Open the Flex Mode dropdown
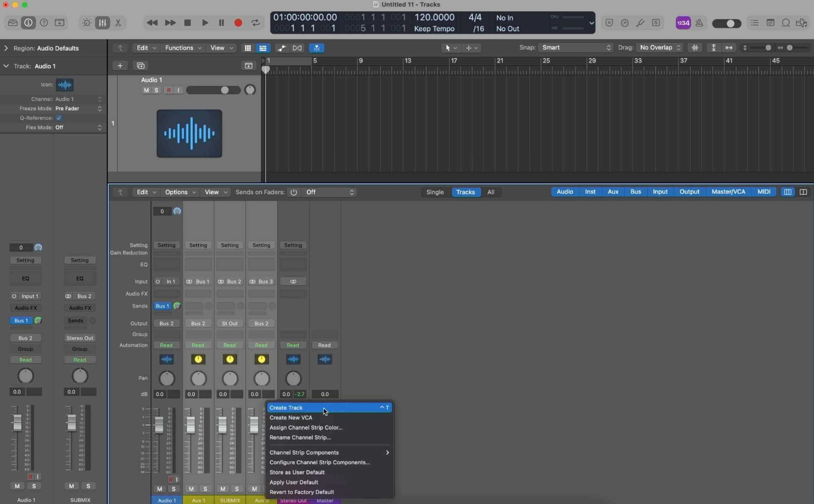This screenshot has height=504, width=814. (78, 128)
